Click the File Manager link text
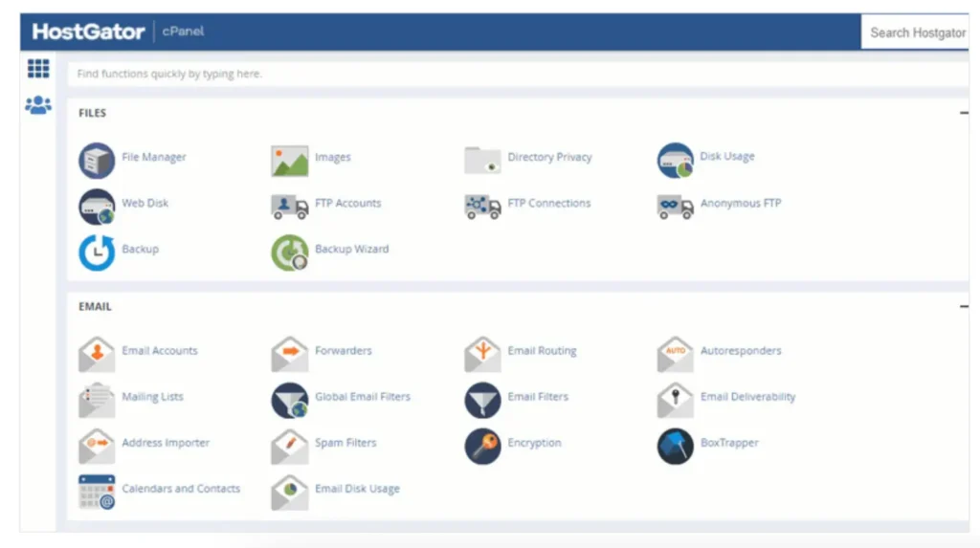 point(154,157)
